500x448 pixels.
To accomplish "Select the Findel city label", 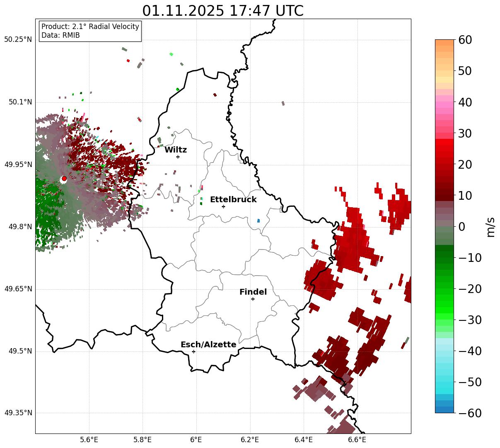I will [x=253, y=292].
